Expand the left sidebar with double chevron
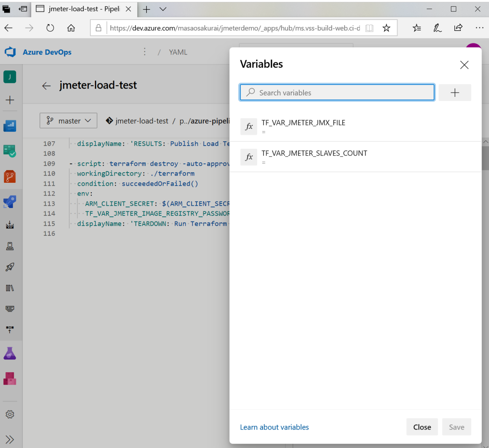 pyautogui.click(x=10, y=439)
